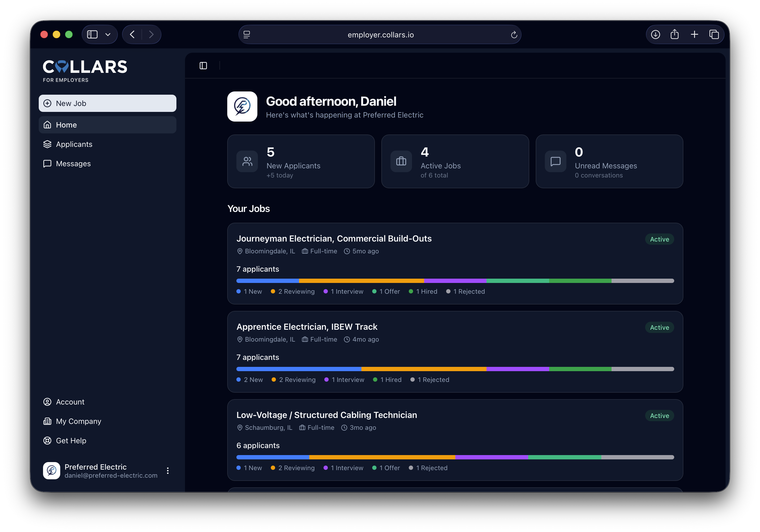Image resolution: width=760 pixels, height=532 pixels.
Task: Open Get Help in the sidebar
Action: [108, 441]
